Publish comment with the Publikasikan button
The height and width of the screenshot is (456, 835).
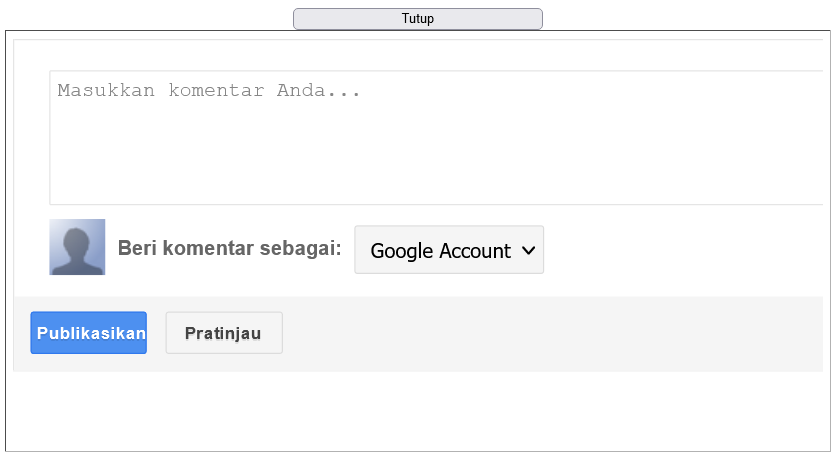[88, 333]
